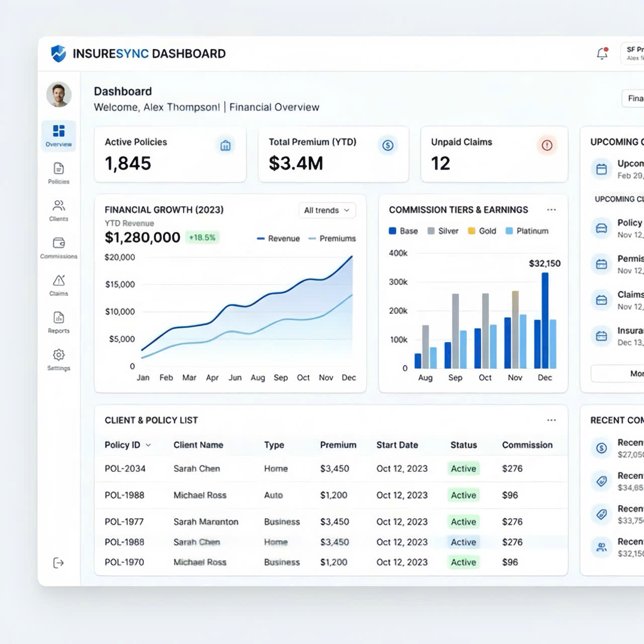
Task: Open the Claims warning icon in sidebar
Action: 59,284
